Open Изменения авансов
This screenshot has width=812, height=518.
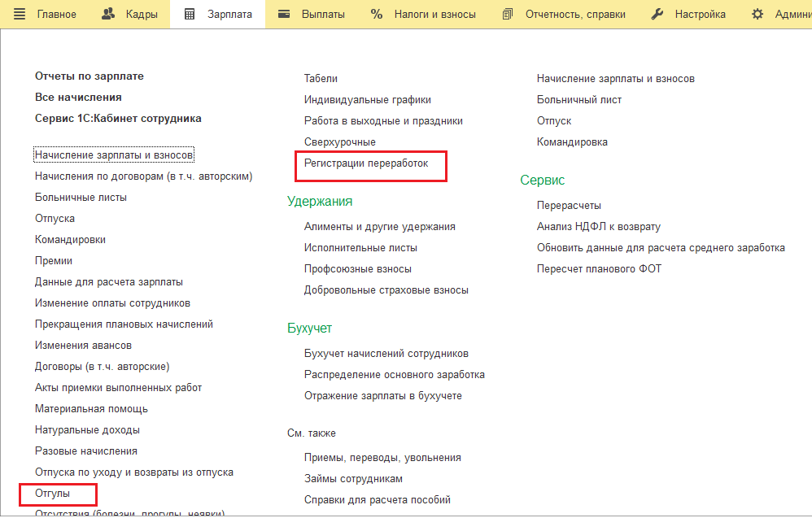click(83, 345)
